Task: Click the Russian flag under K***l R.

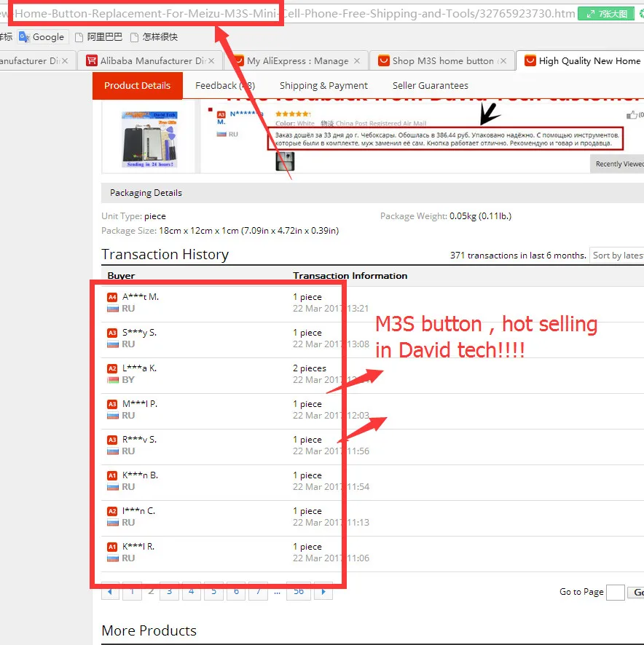Action: [x=113, y=558]
